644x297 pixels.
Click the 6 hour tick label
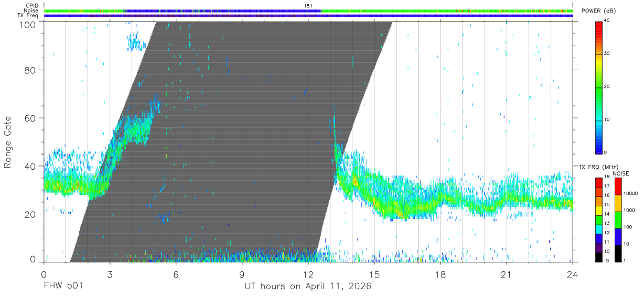coord(176,274)
